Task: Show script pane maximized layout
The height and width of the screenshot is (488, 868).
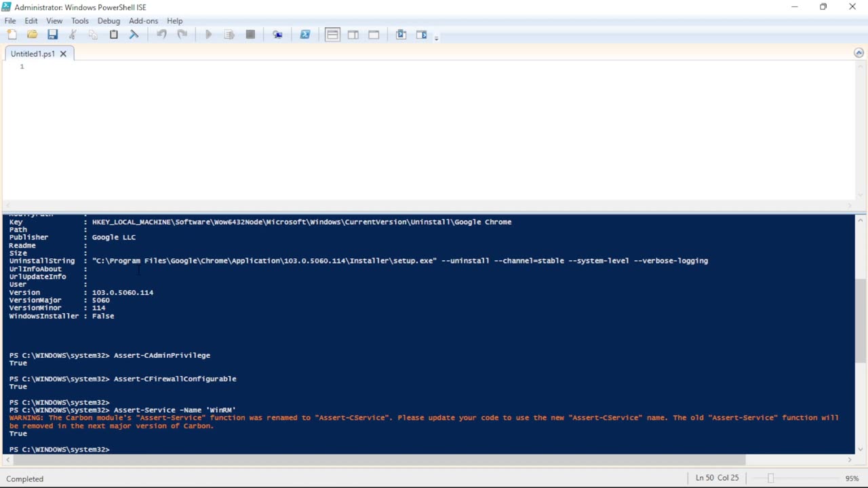Action: [x=374, y=35]
